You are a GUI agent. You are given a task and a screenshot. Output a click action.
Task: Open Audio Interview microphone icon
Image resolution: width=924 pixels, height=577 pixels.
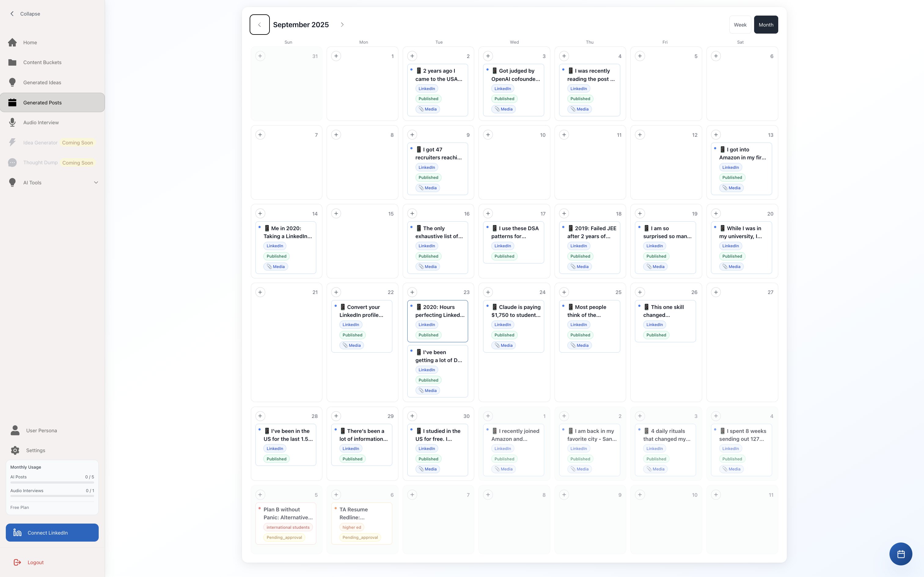[x=12, y=122]
